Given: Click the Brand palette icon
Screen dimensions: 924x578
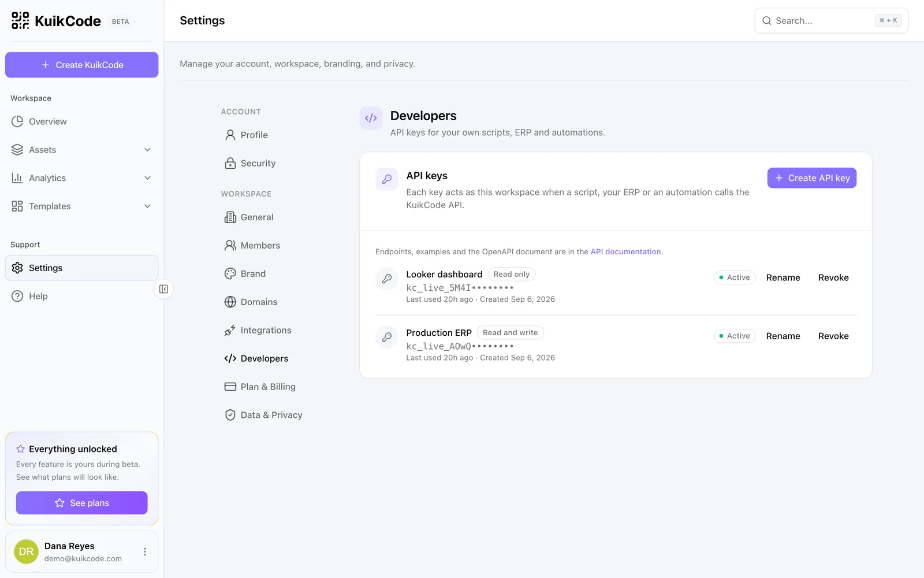Looking at the screenshot, I should click(x=230, y=274).
